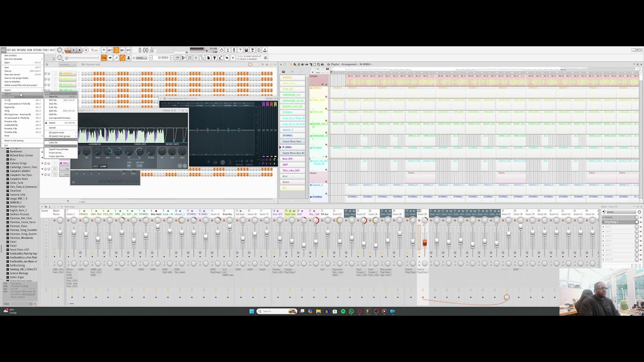Click the Stop button in transport
The image size is (644, 362).
pos(79,50)
